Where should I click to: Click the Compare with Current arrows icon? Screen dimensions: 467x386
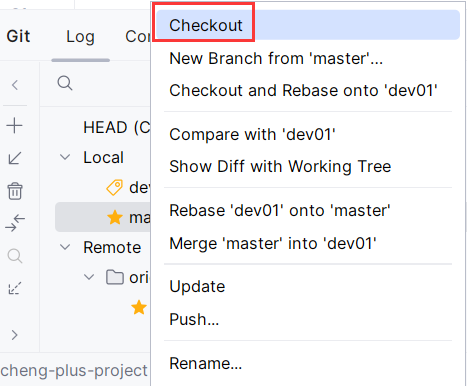pos(15,223)
